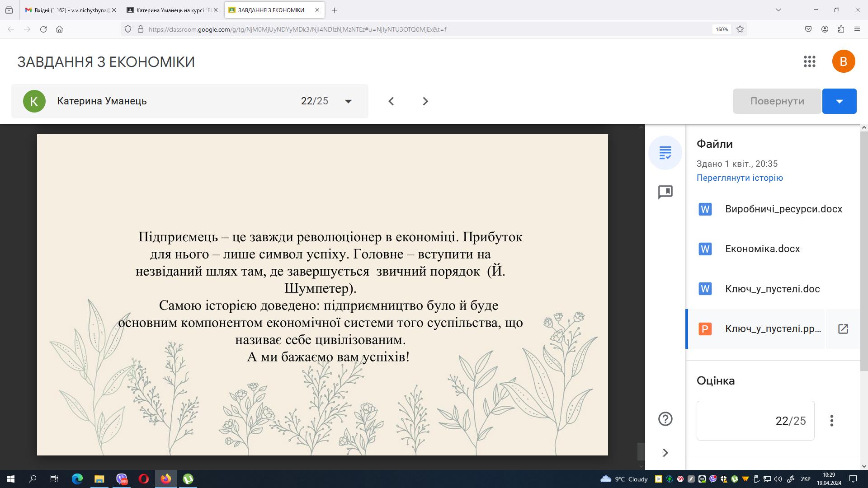Screen dimensions: 868x488
Task: Click the help question mark icon
Action: (665, 419)
